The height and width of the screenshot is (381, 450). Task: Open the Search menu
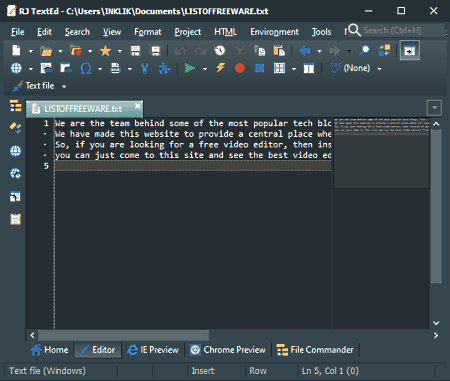point(77,32)
